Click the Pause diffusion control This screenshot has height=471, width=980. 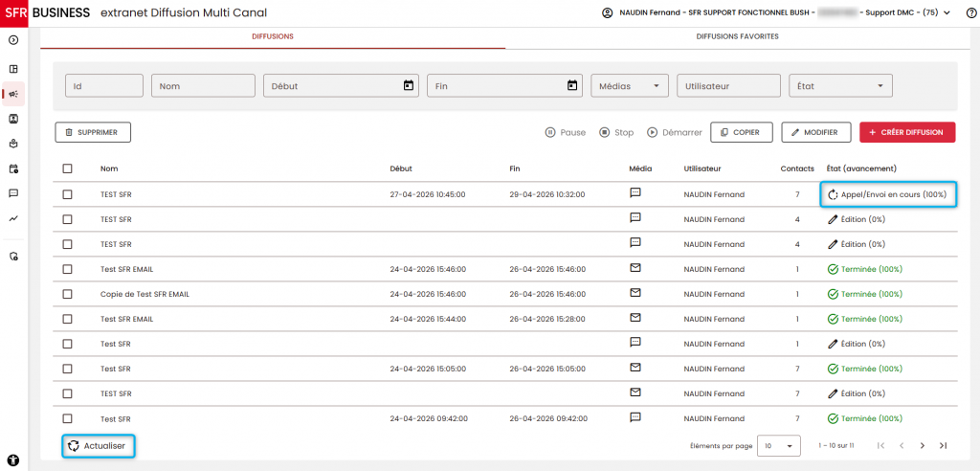[x=566, y=133]
